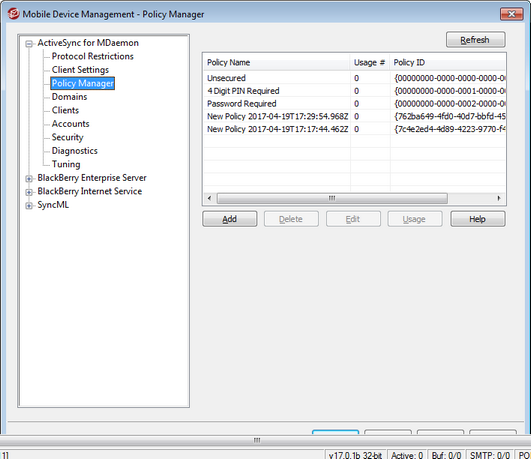Click the Add policy button
This screenshot has width=531, height=459.
coord(230,219)
